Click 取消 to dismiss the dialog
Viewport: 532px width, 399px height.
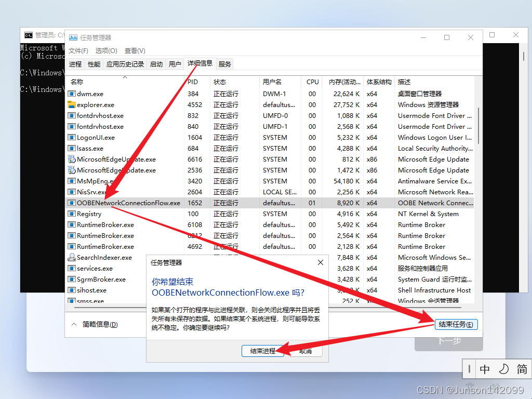305,351
